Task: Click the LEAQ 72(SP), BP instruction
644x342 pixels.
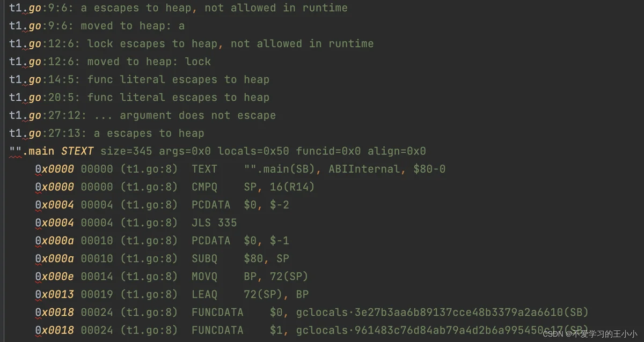Action: click(x=172, y=294)
